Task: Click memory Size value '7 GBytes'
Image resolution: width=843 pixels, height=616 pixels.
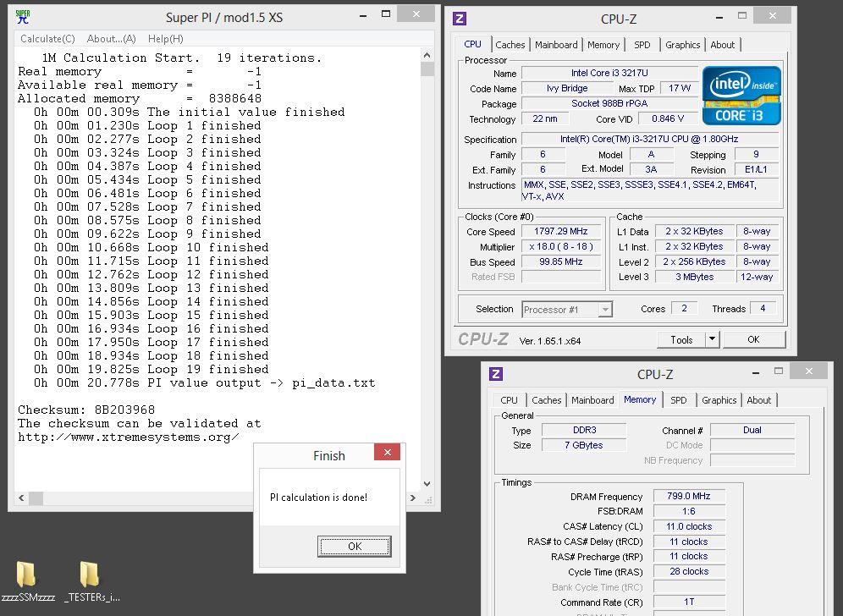Action: pyautogui.click(x=584, y=445)
